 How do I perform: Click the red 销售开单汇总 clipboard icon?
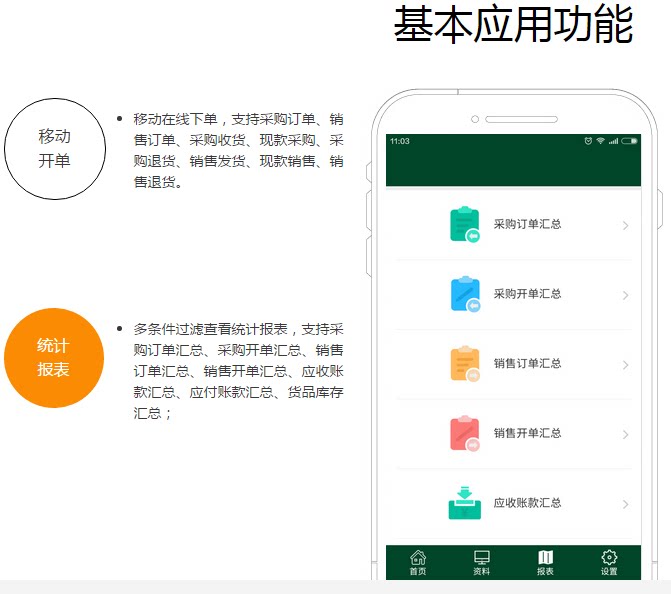(465, 434)
